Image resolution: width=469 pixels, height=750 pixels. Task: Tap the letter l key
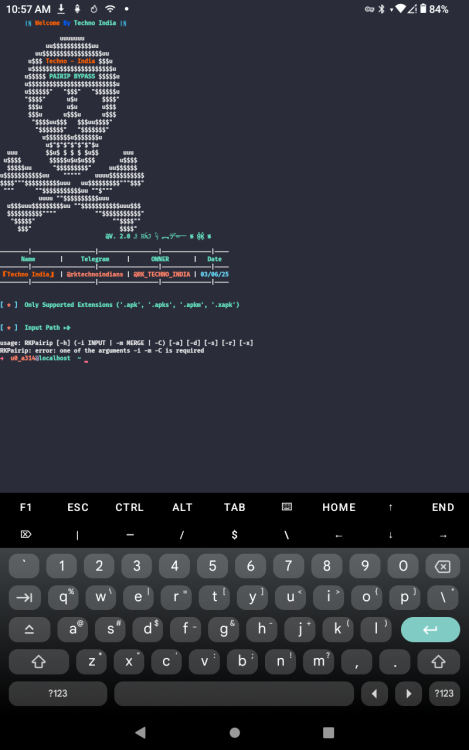point(376,629)
